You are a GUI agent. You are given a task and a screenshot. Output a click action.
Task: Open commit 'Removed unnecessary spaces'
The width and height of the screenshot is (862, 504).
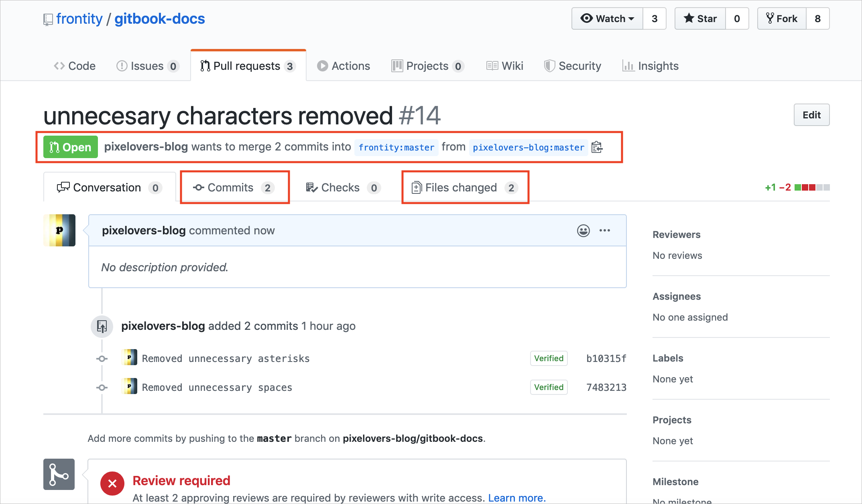217,387
